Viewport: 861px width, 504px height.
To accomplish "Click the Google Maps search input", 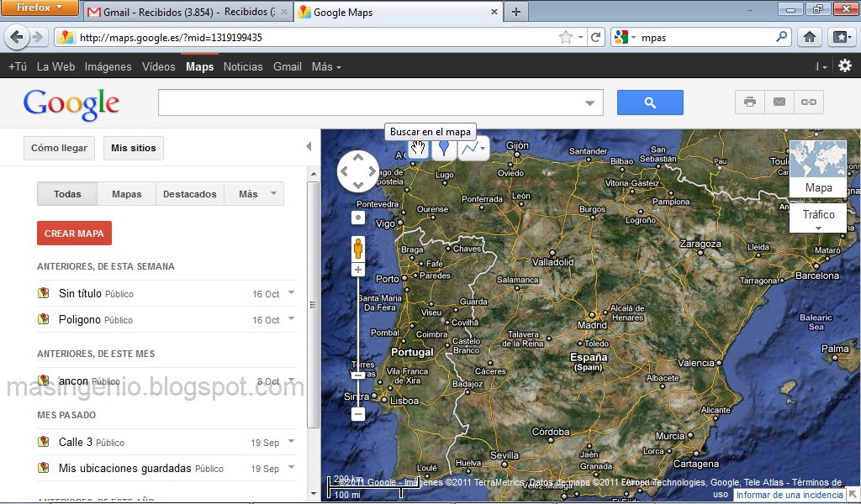I will pyautogui.click(x=381, y=102).
